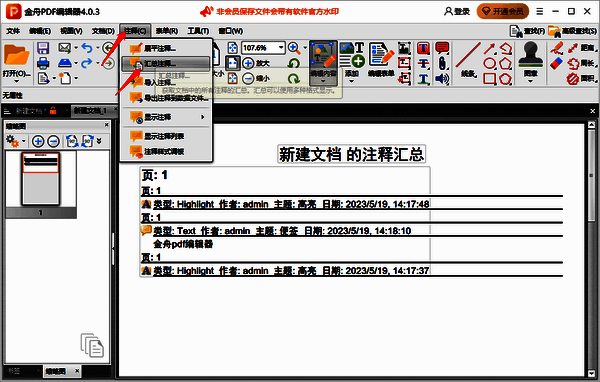Open the email icon's dropdown arrow
600x382 pixels.
point(76,48)
